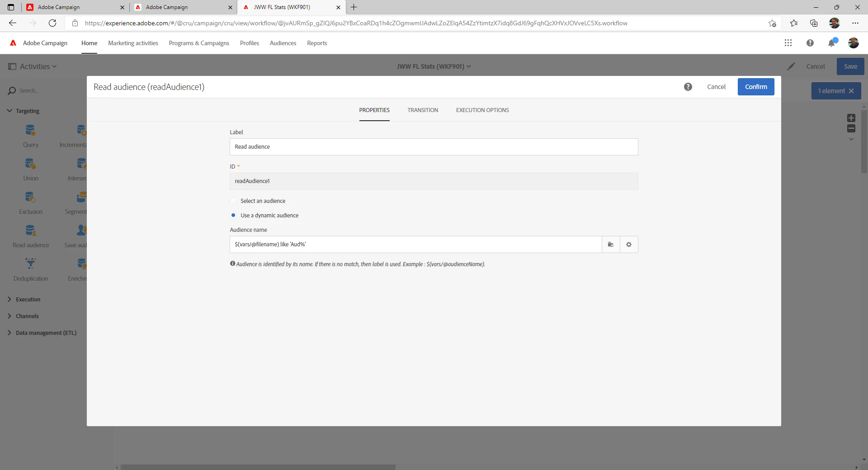This screenshot has height=470, width=868.
Task: Open audience picker folder icon
Action: (x=611, y=244)
